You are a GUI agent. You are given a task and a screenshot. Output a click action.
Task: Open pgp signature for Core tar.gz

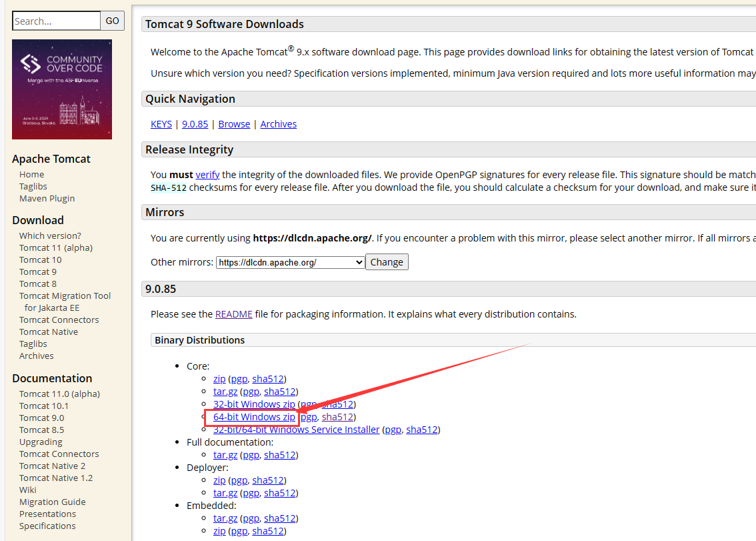click(251, 392)
